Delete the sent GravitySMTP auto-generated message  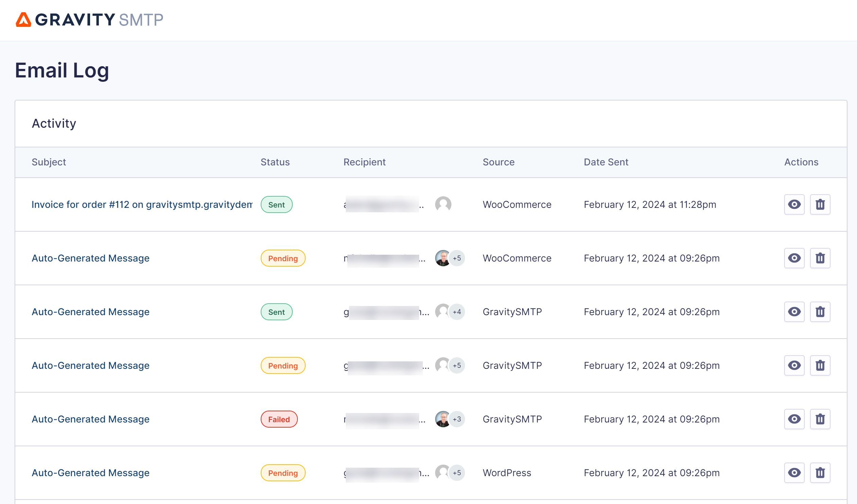(x=820, y=312)
